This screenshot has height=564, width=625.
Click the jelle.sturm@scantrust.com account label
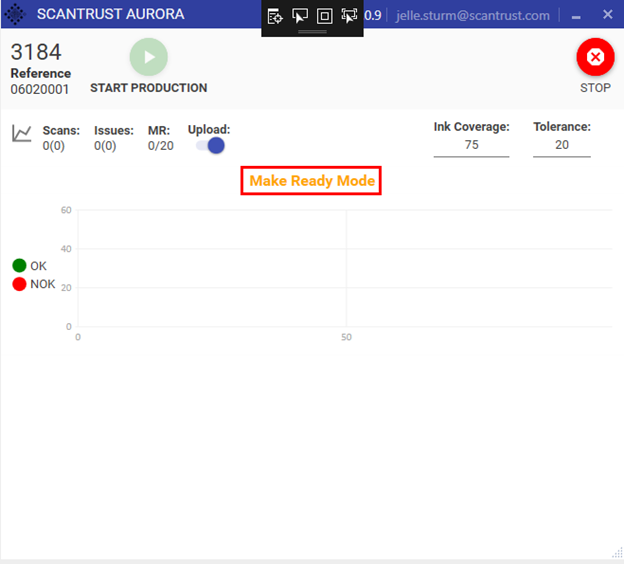(472, 16)
